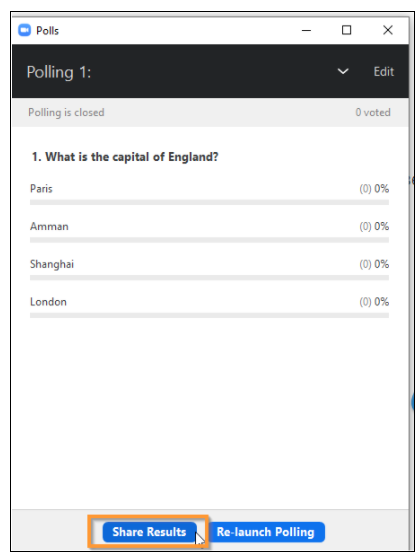Minimize the Polls window
The width and height of the screenshot is (419, 559).
(306, 31)
